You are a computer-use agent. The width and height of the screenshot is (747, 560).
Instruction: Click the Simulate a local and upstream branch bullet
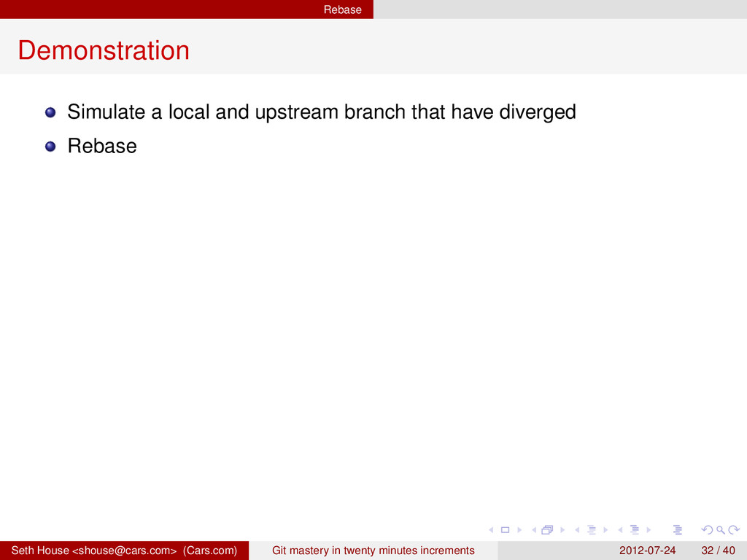(x=322, y=112)
